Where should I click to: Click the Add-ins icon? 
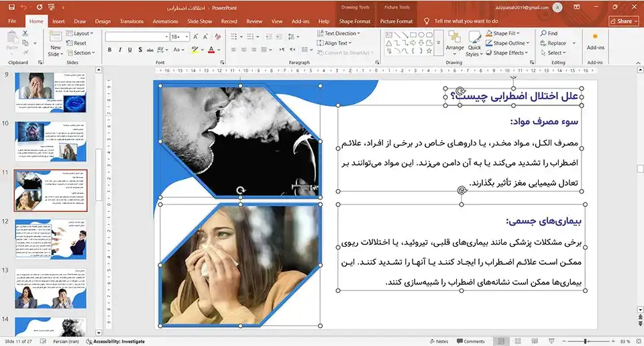[x=595, y=41]
